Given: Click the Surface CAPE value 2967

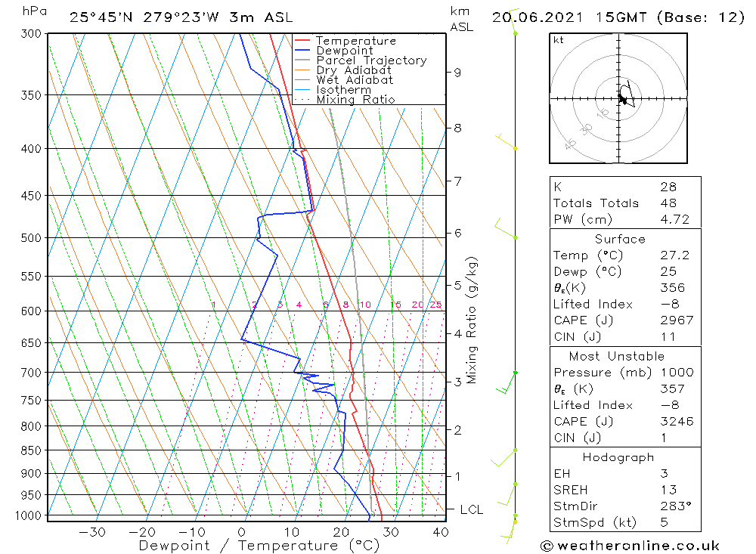Looking at the screenshot, I should 677,320.
